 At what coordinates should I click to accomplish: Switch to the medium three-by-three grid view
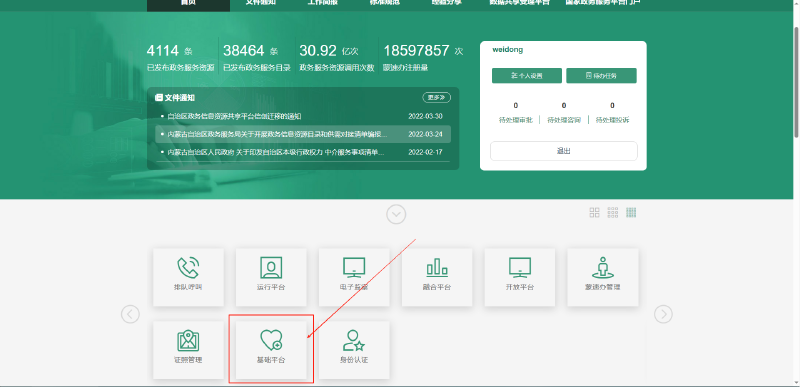coord(613,213)
